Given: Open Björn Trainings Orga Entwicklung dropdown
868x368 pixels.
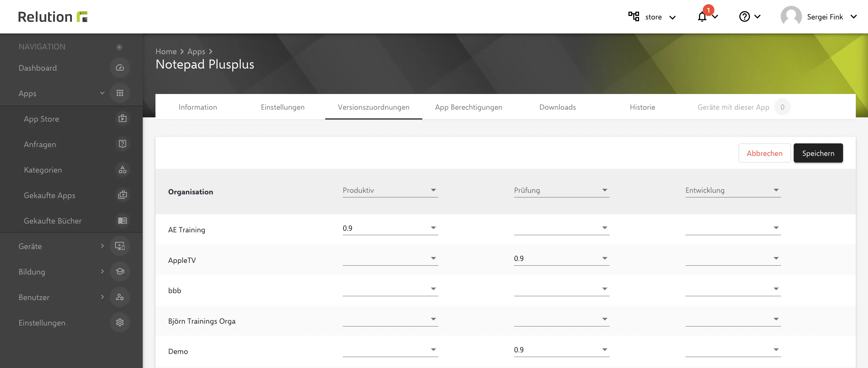Looking at the screenshot, I should [733, 319].
